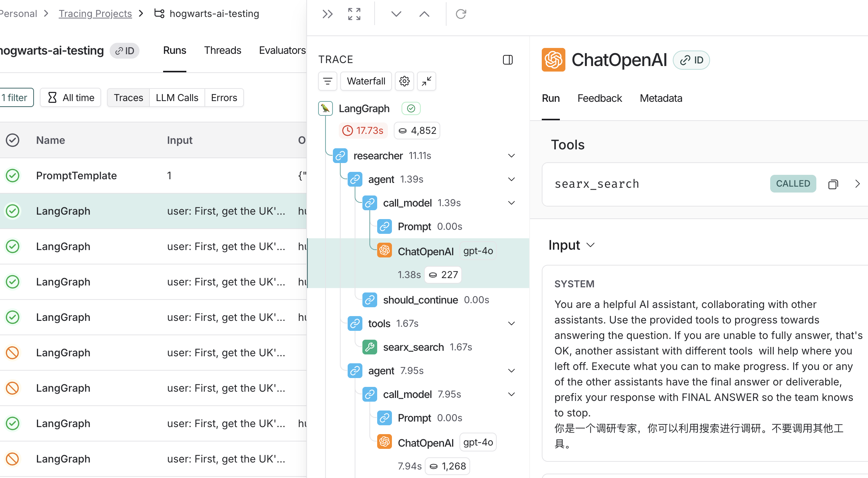Click the refresh trace icon
This screenshot has height=478, width=868.
point(461,14)
